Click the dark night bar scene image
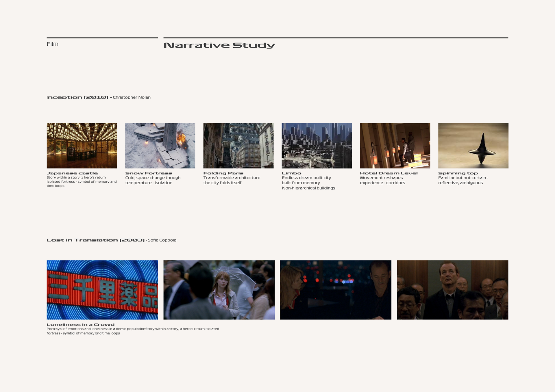This screenshot has width=555, height=392. (336, 290)
